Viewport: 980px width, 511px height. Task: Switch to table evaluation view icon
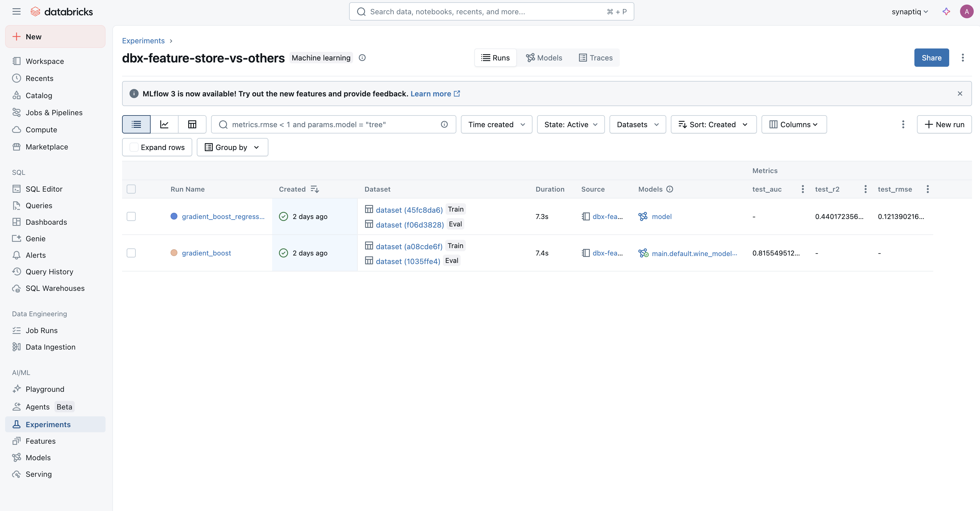[x=192, y=124]
